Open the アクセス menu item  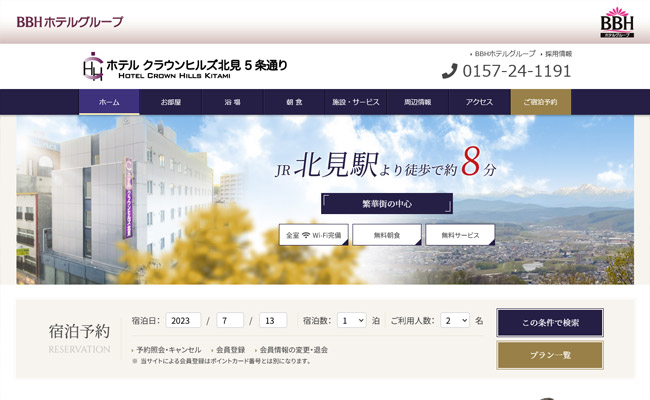(x=479, y=102)
